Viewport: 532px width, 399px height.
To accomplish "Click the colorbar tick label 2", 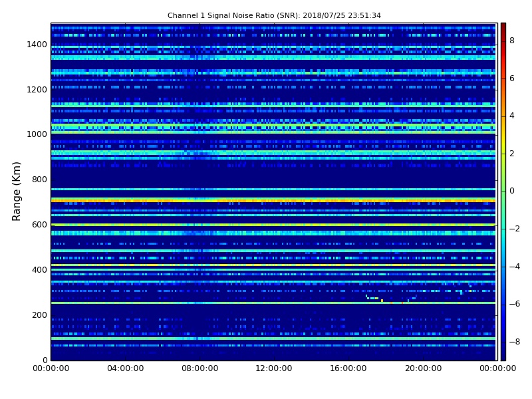I will click(x=512, y=154).
